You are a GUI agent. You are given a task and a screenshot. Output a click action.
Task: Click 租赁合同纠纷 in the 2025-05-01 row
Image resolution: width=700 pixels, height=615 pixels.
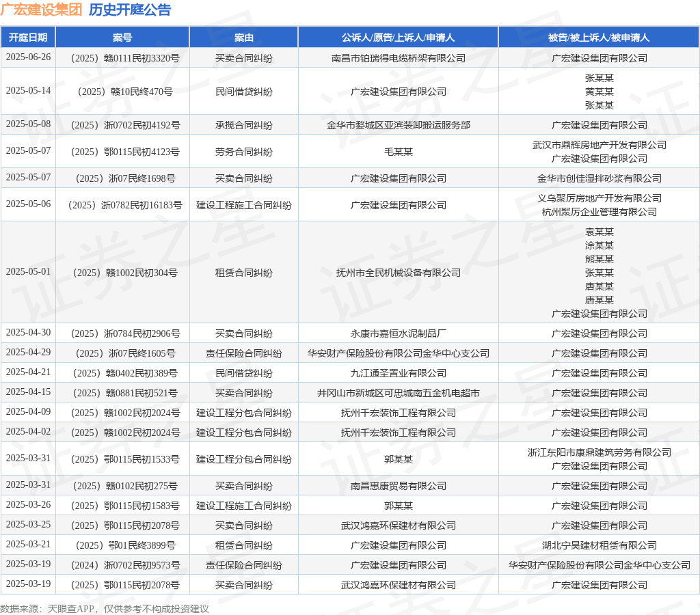click(244, 273)
